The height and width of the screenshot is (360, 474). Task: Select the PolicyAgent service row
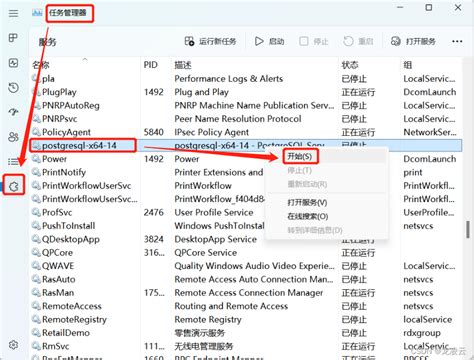coord(246,132)
